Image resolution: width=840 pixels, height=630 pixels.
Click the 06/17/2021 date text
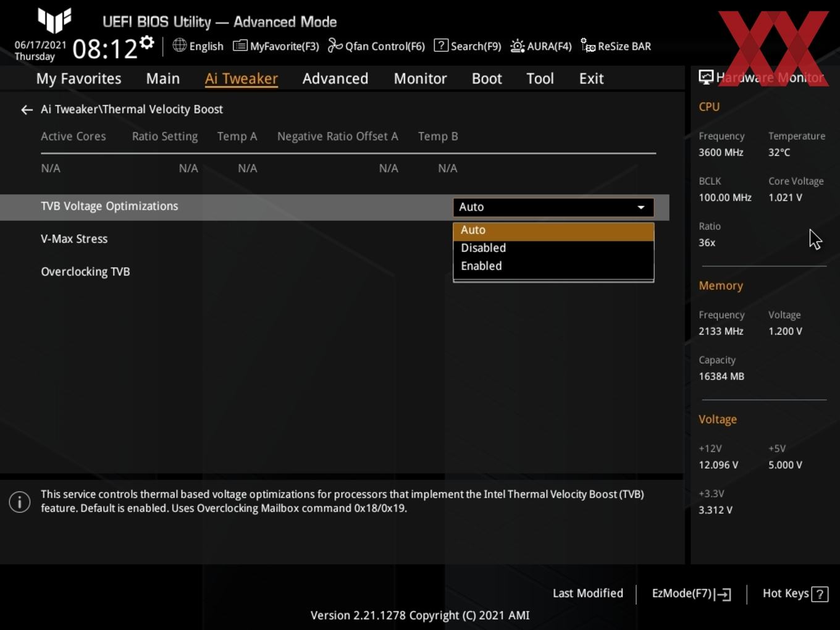click(x=40, y=45)
